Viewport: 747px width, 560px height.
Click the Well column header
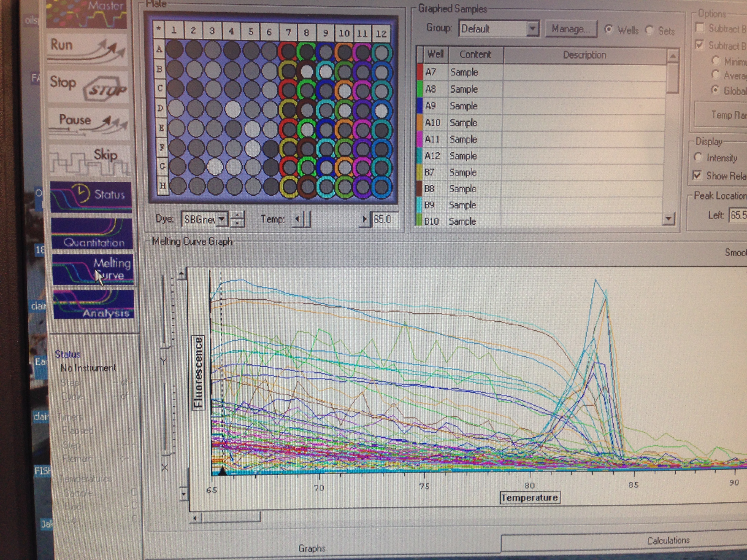point(435,54)
